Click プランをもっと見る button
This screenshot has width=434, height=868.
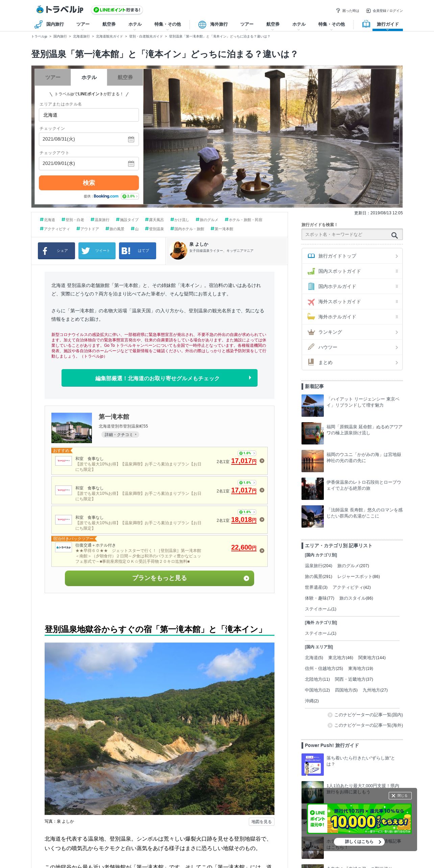(160, 578)
